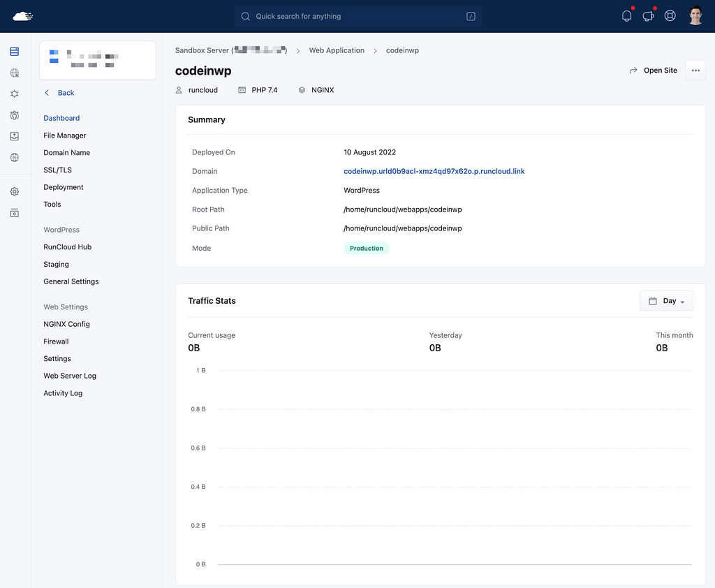The height and width of the screenshot is (588, 715).
Task: Click the quick search input field
Action: click(x=357, y=15)
